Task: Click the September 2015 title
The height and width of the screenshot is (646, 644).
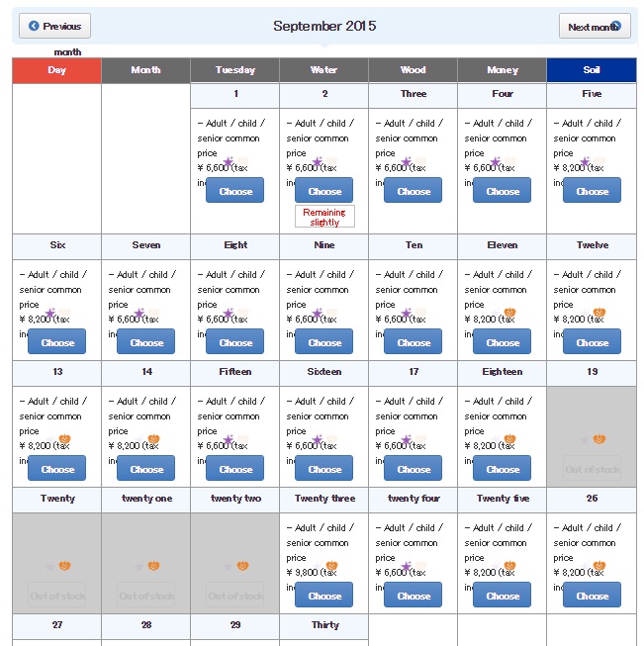Action: tap(324, 26)
